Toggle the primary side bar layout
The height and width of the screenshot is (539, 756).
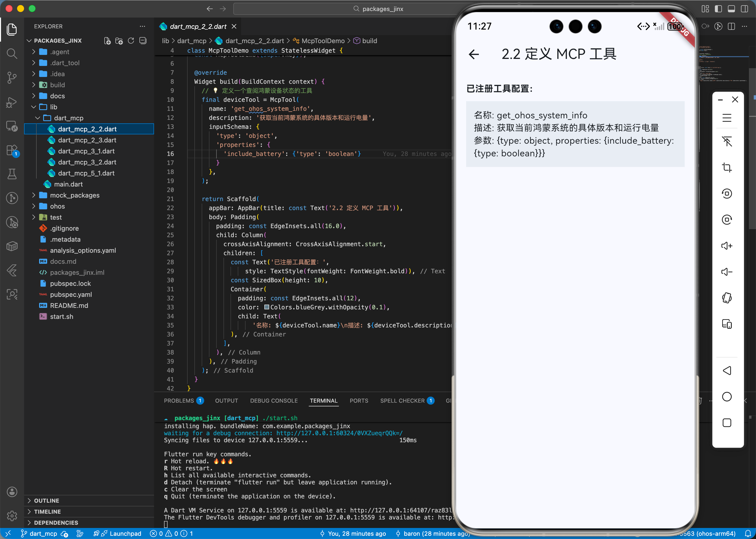[718, 9]
